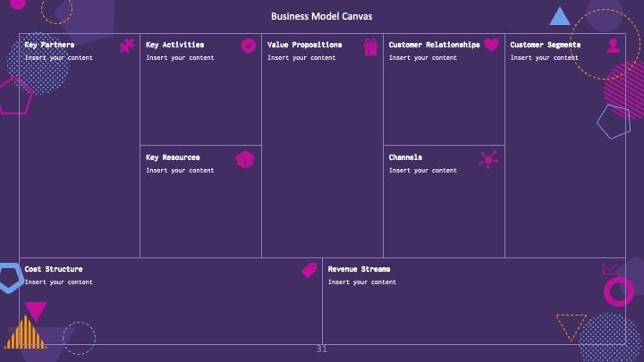The height and width of the screenshot is (362, 644).
Task: Select the Revenue Streams heading
Action: tap(359, 269)
